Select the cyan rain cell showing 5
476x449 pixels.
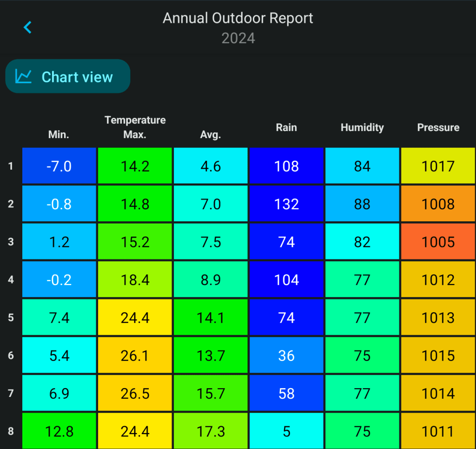tap(286, 431)
